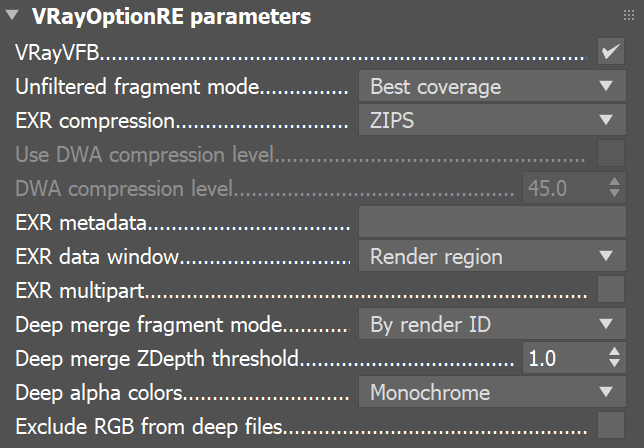Open the EXR compression dropdown

point(491,121)
